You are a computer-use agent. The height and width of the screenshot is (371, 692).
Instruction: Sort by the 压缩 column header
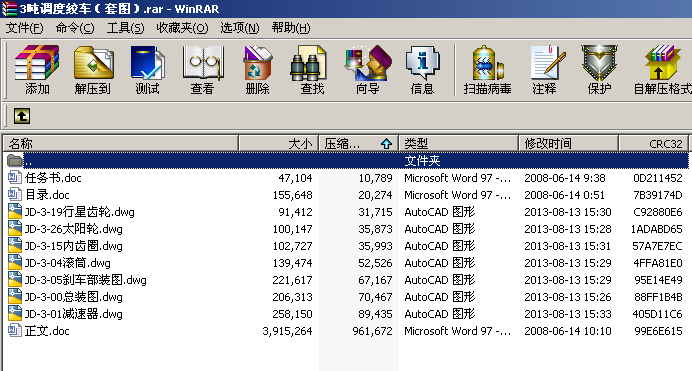click(358, 143)
